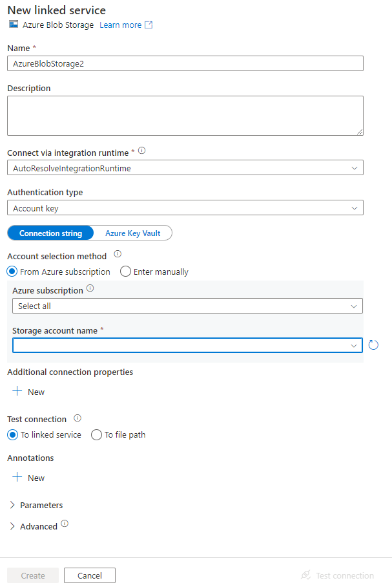This screenshot has height=587, width=392.
Task: Add a new annotation
Action: (x=28, y=477)
